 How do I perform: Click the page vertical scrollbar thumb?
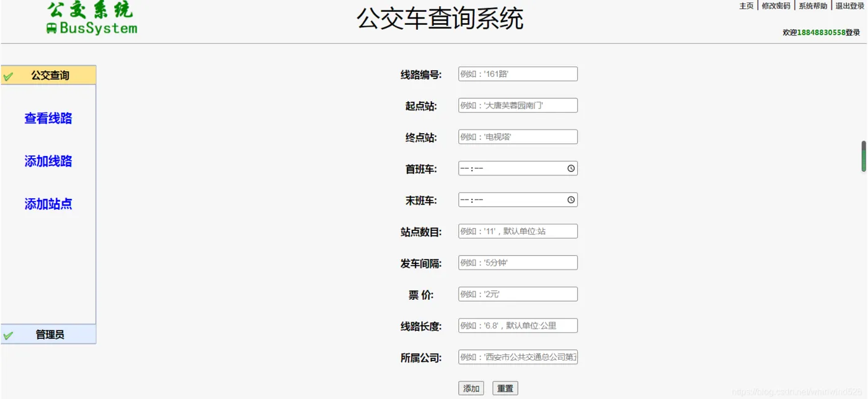click(x=864, y=156)
